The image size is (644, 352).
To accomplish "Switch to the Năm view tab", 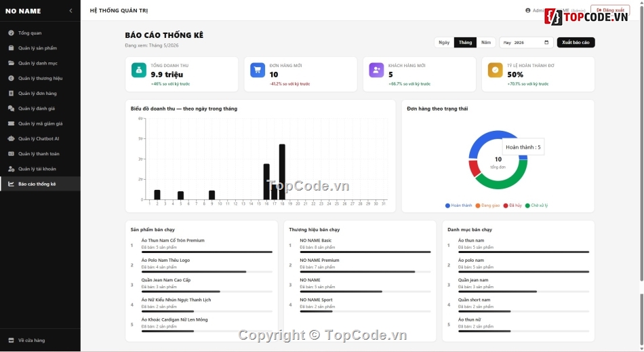I will coord(486,42).
